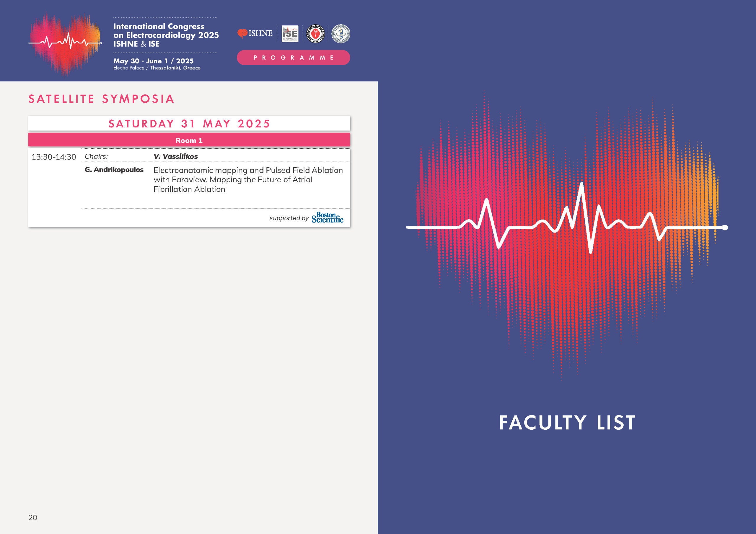
Task: Click the May 30 - June 1 / 2025 date
Action: 154,61
